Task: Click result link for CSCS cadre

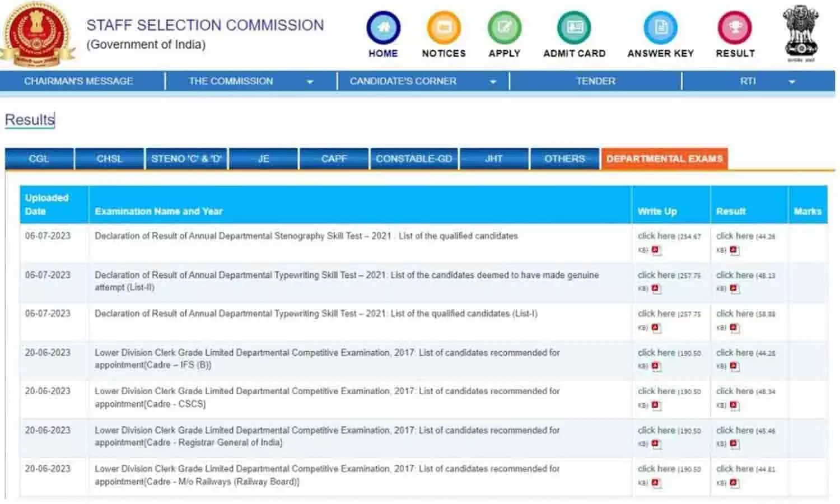Action: pyautogui.click(x=734, y=391)
